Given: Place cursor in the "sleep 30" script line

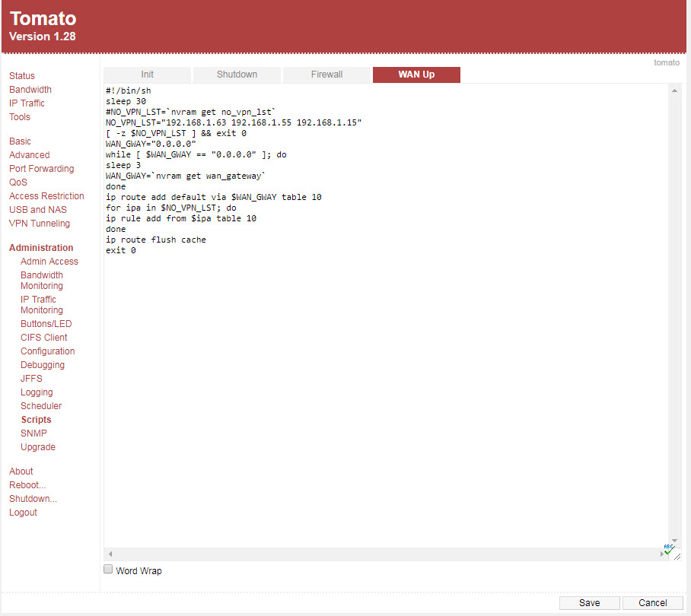Looking at the screenshot, I should [x=126, y=101].
